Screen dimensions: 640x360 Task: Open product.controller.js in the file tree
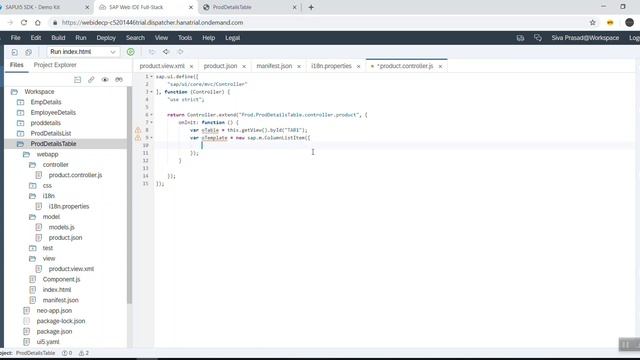[75, 175]
